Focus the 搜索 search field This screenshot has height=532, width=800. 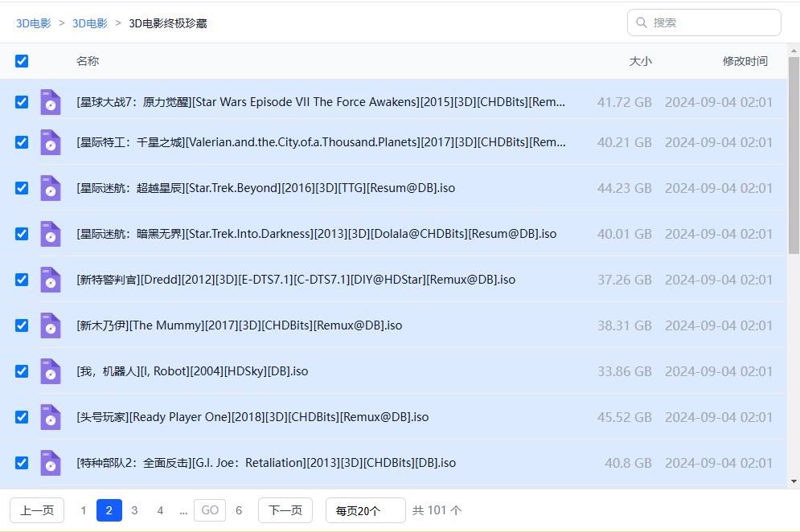coord(712,23)
